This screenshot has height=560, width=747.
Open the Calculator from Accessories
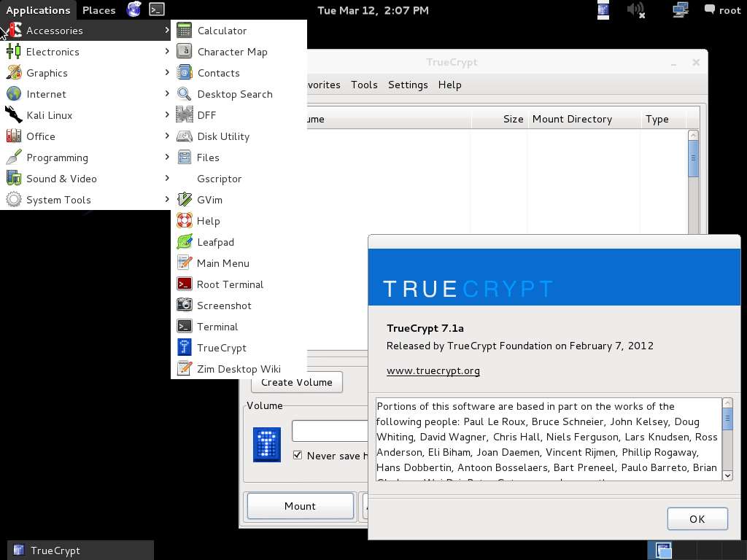coord(222,31)
